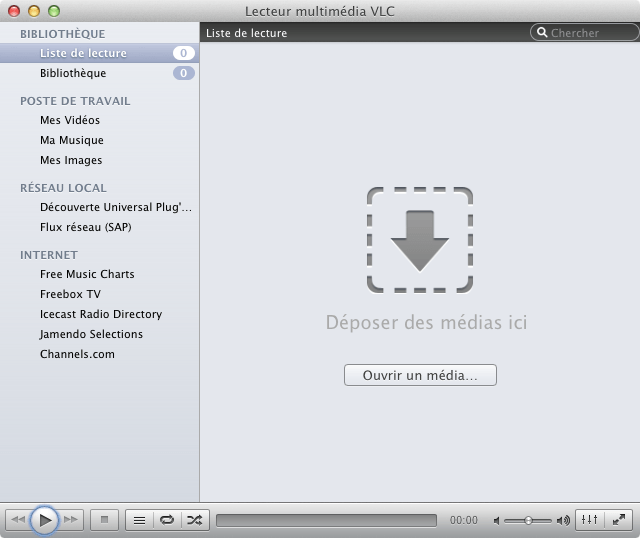Mute using the small speaker icon
This screenshot has width=640, height=538.
pos(496,521)
